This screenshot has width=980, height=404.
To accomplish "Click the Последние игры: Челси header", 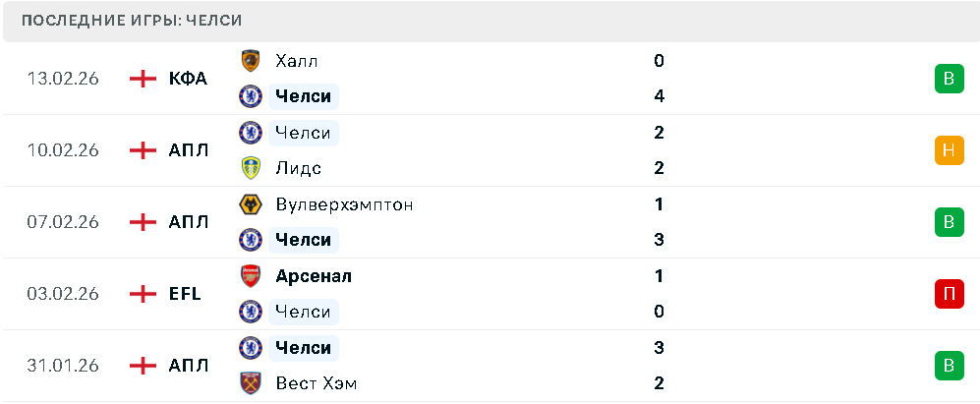I will click(132, 21).
